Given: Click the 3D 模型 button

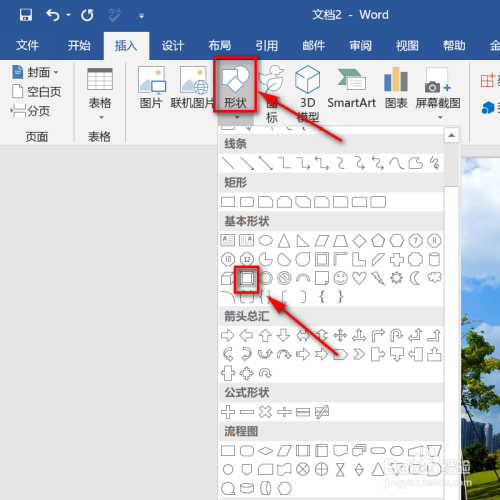Looking at the screenshot, I should 308,93.
